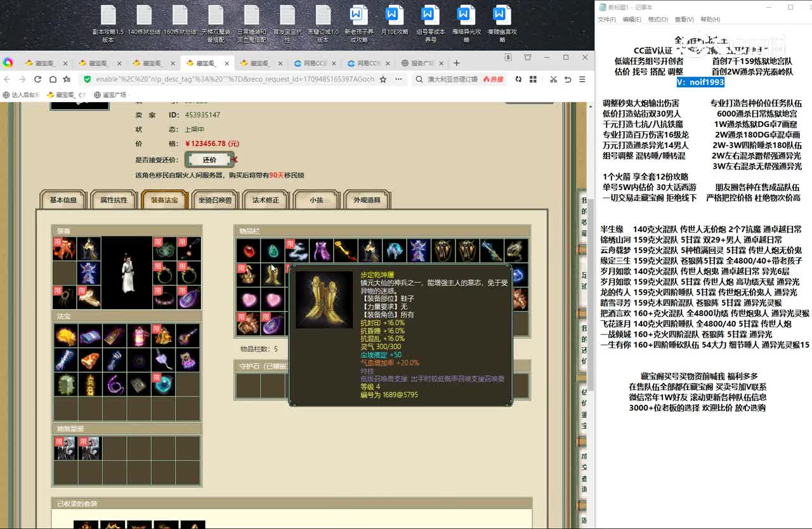
Task: Switch to the 基本信息 tab
Action: click(63, 200)
